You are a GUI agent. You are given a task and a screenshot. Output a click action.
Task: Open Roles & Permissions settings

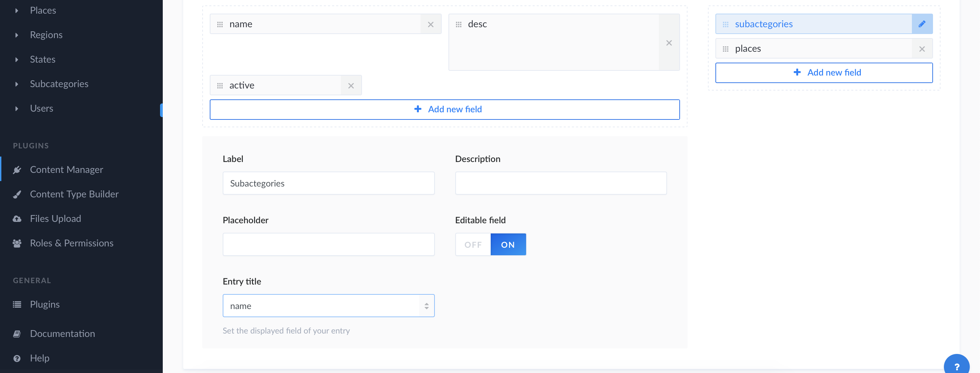pos(72,243)
